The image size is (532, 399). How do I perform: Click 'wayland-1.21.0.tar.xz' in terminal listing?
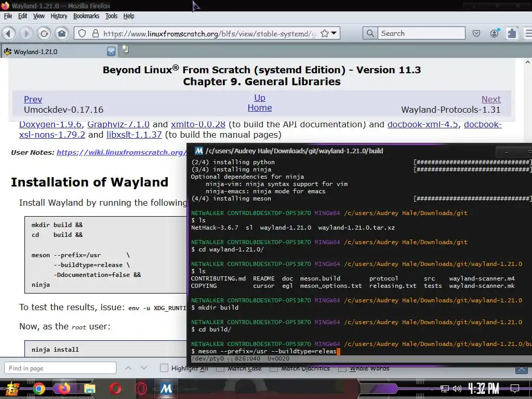pyautogui.click(x=356, y=228)
